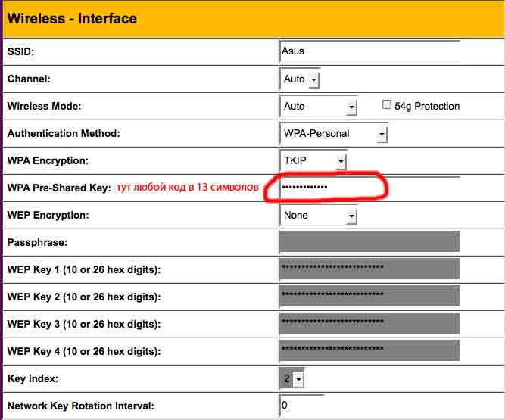Click the WEP Key 2 (10 or 26 hex digits) label
This screenshot has width=505, height=420.
click(84, 297)
